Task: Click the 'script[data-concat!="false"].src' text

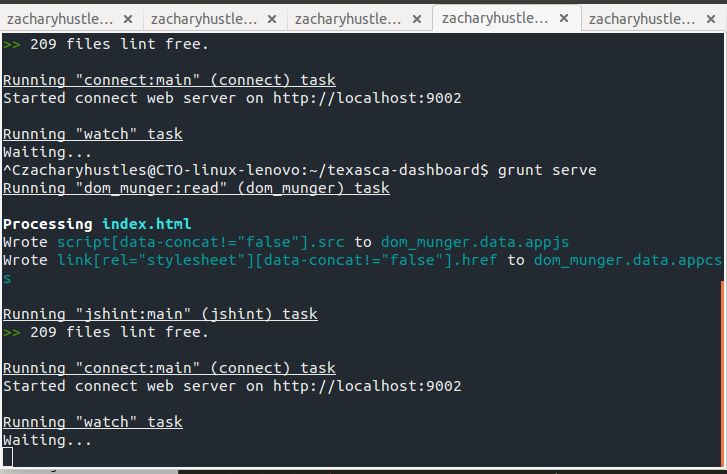Action: [x=201, y=242]
